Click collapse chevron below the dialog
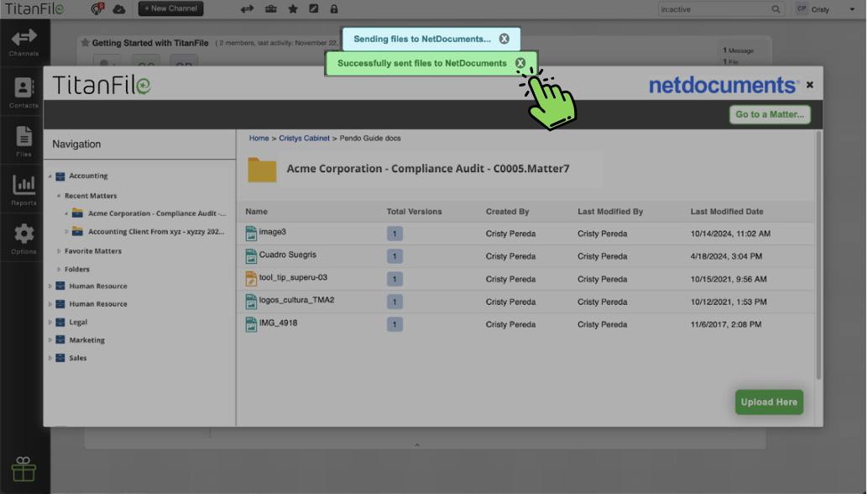The width and height of the screenshot is (868, 494). 417,444
